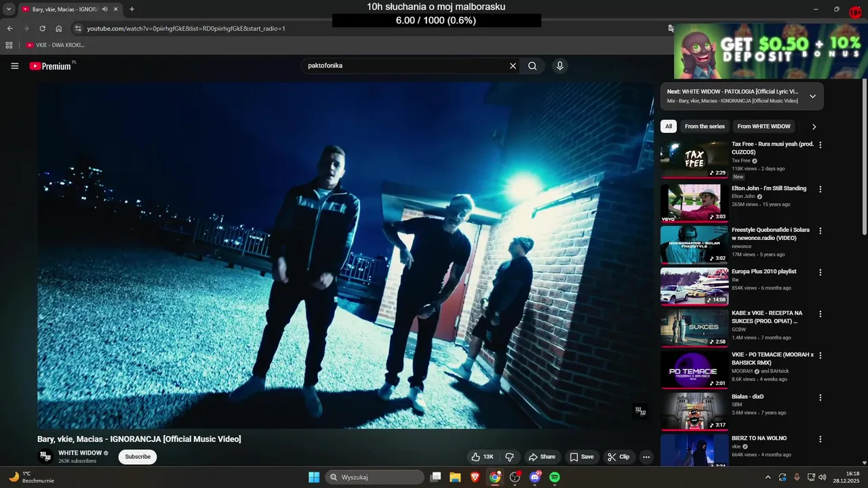Image resolution: width=868 pixels, height=488 pixels.
Task: Open options menu for Europa Plus 2010 playlist
Action: coord(821,272)
